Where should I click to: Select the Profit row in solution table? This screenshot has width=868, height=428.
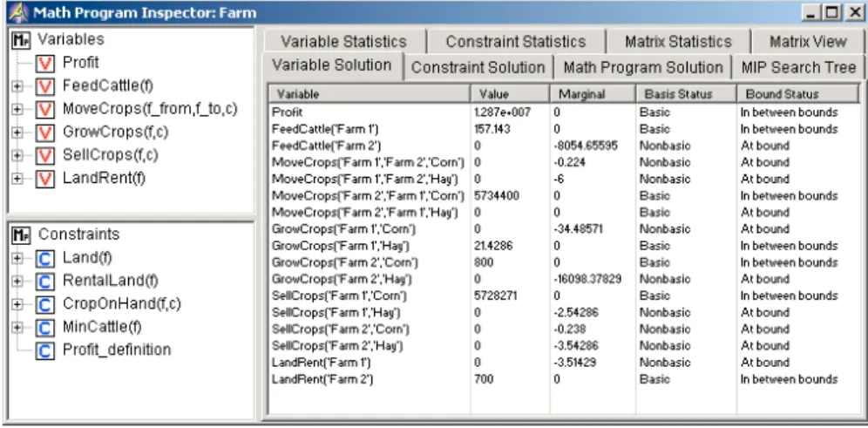click(x=564, y=112)
